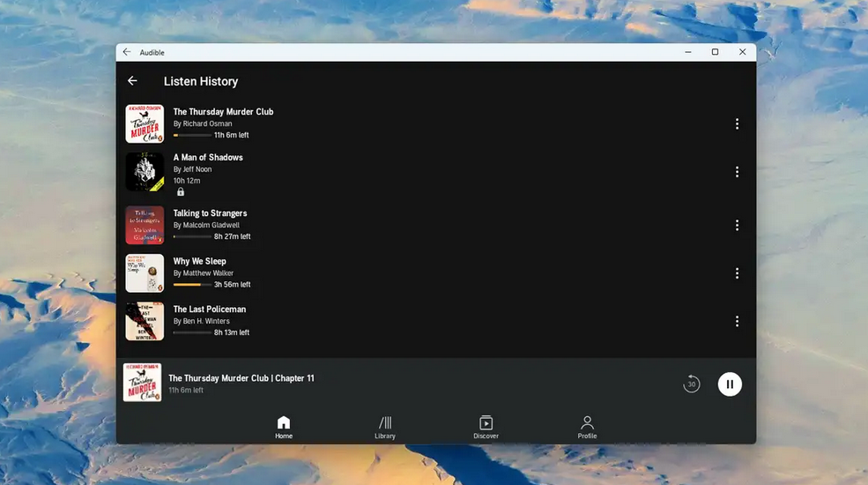Click '10h 12m' duration text

click(x=187, y=181)
